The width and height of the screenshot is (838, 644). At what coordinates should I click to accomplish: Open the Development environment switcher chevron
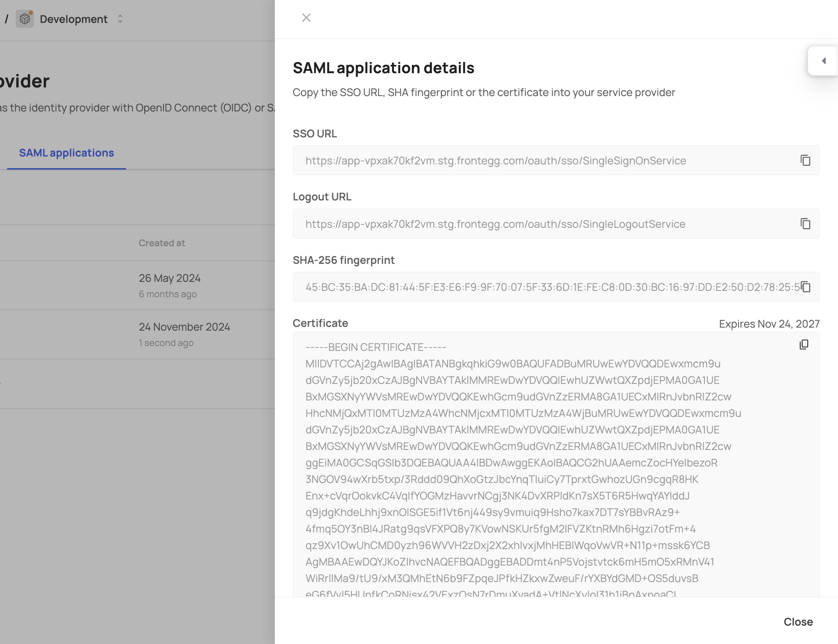120,19
